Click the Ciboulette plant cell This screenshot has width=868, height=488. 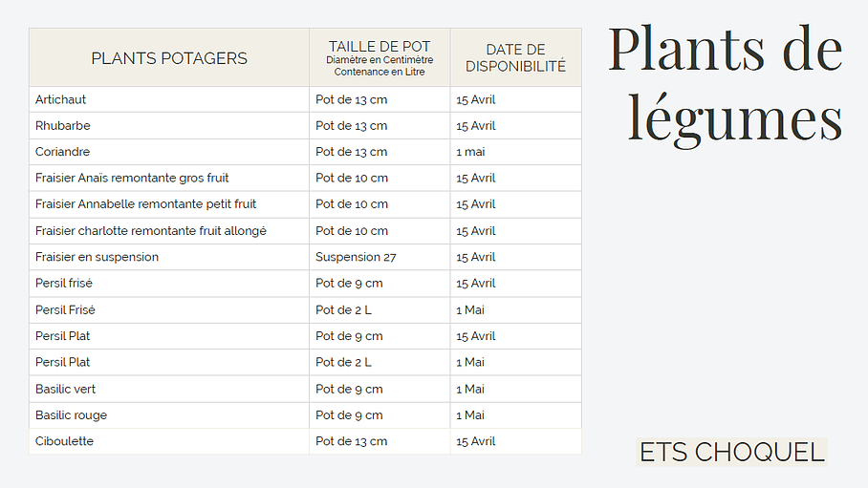point(65,441)
